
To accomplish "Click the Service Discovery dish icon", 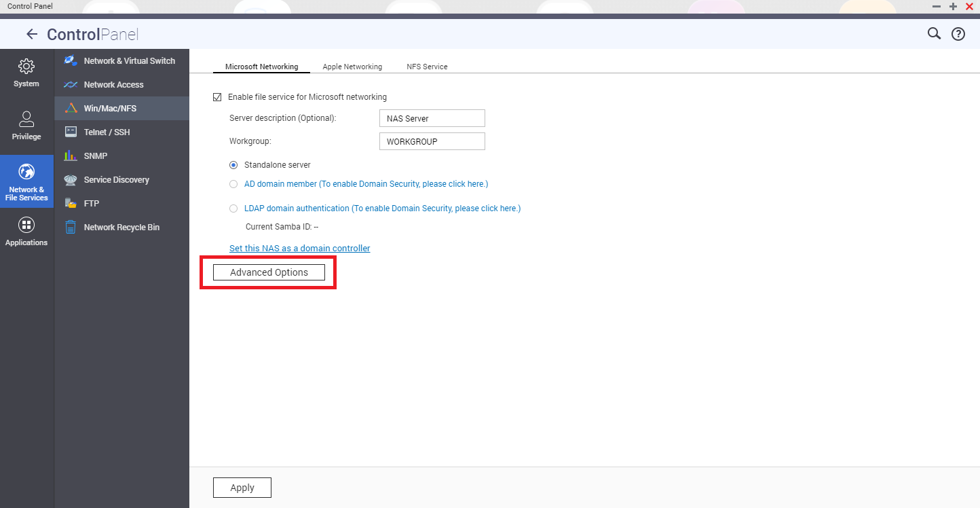I will [x=70, y=180].
